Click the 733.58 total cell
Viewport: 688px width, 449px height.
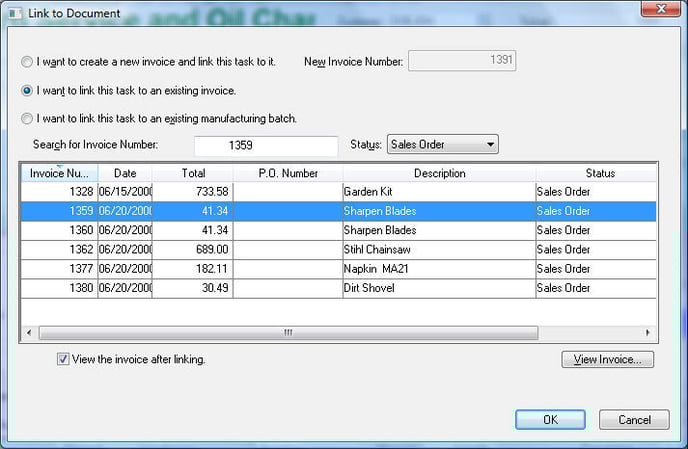[x=193, y=192]
